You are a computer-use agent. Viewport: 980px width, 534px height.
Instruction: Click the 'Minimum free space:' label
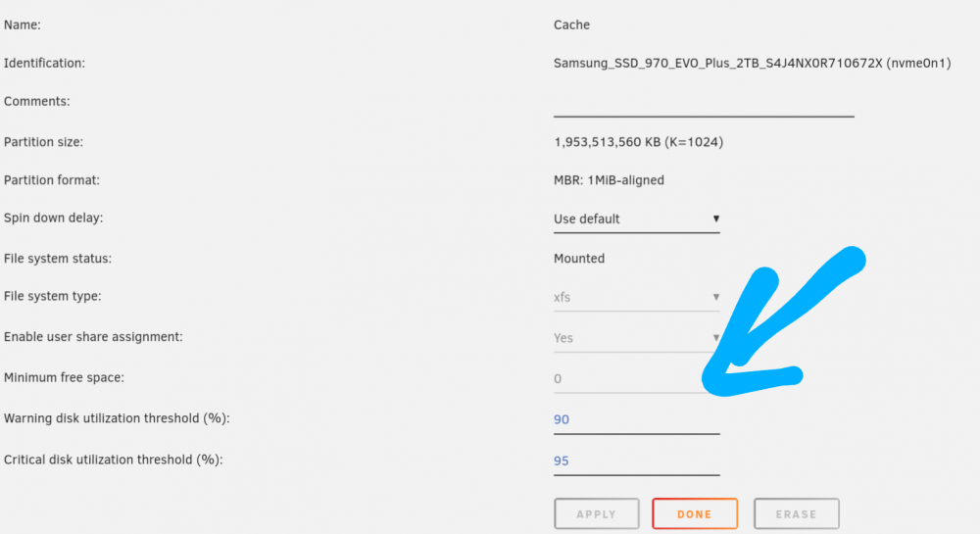coord(64,378)
